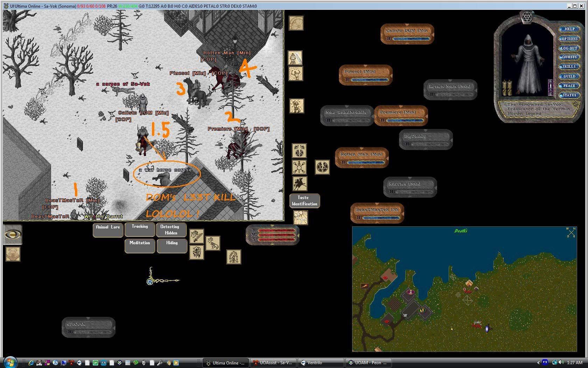Select the Premiere health bar

coord(401,115)
